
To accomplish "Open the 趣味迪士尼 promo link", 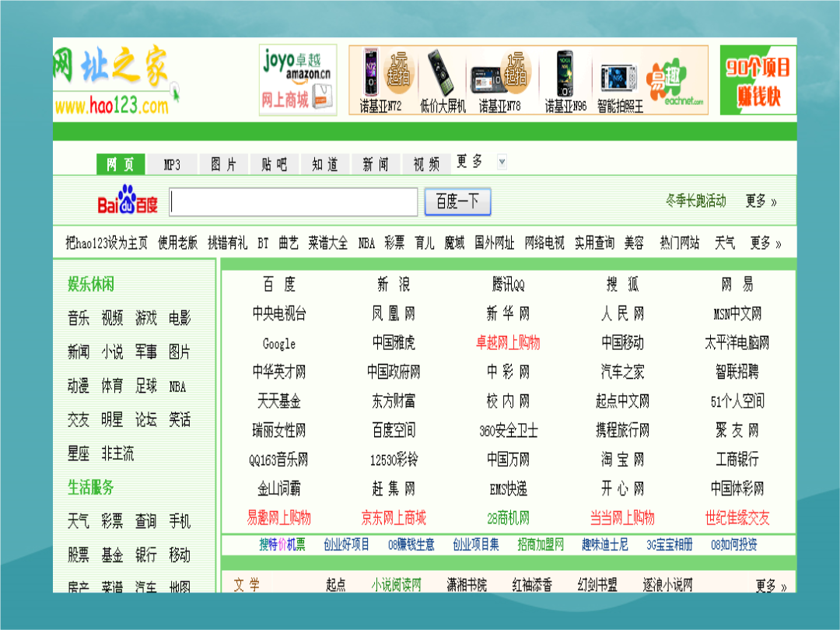I will click(x=605, y=544).
